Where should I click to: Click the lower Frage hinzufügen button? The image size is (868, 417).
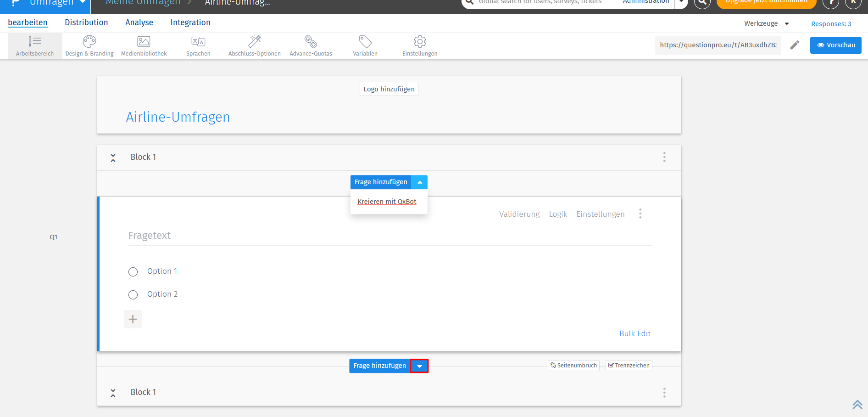click(x=379, y=366)
